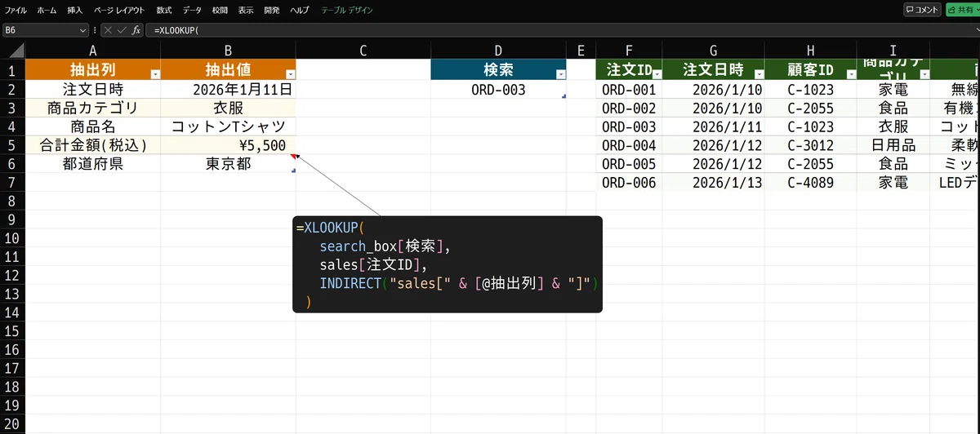Select column A header

click(x=93, y=51)
